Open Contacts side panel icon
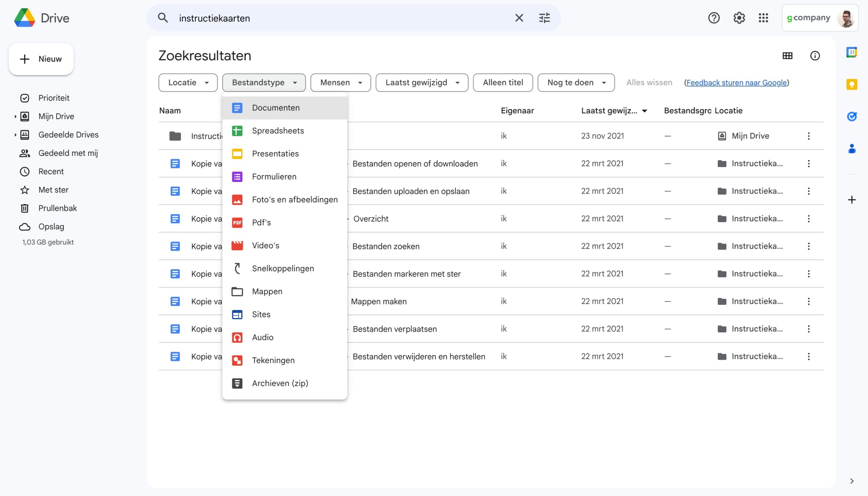 click(852, 148)
